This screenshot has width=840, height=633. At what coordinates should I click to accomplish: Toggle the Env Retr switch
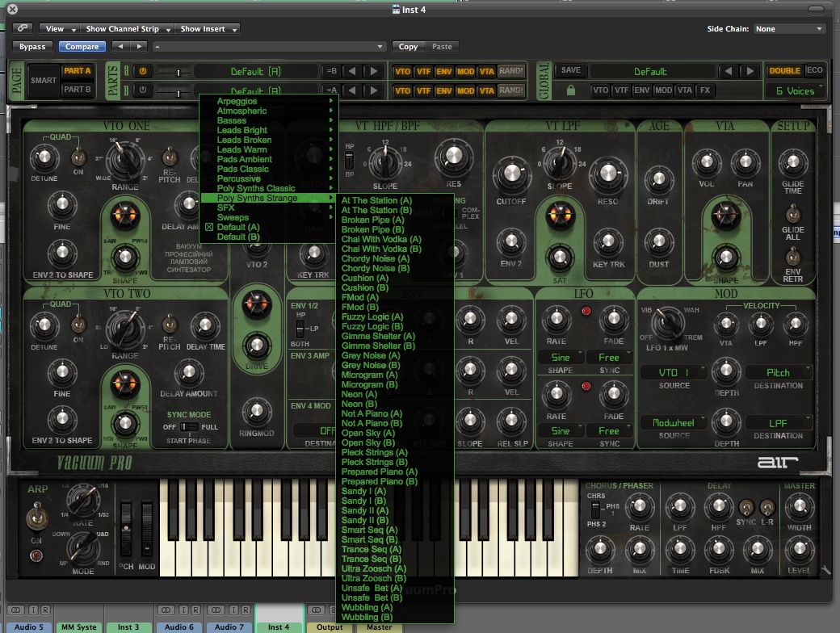coord(793,257)
